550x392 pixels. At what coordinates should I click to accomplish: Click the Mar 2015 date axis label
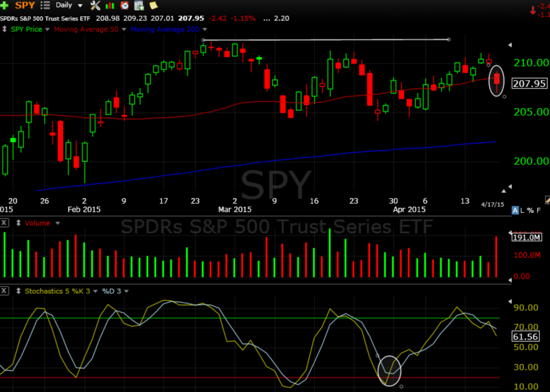coord(235,209)
